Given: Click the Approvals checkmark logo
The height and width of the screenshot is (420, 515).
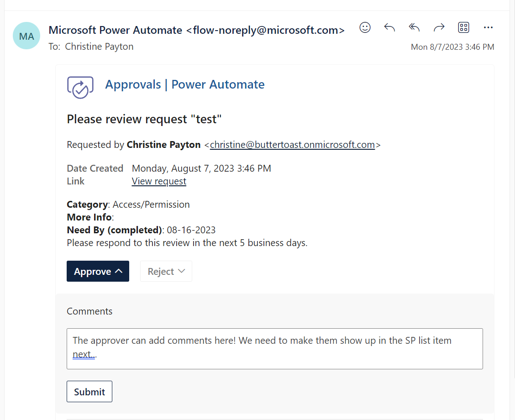Looking at the screenshot, I should tap(80, 87).
